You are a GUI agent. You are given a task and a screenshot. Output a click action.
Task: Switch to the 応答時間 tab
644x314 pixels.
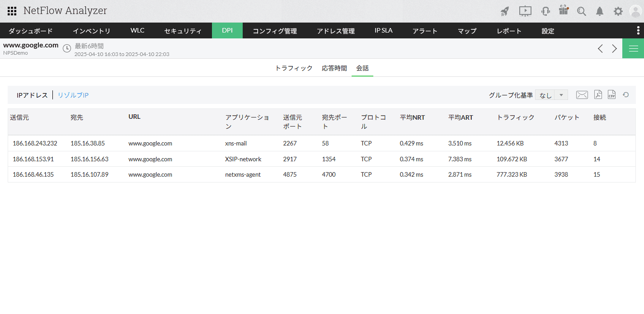click(334, 68)
